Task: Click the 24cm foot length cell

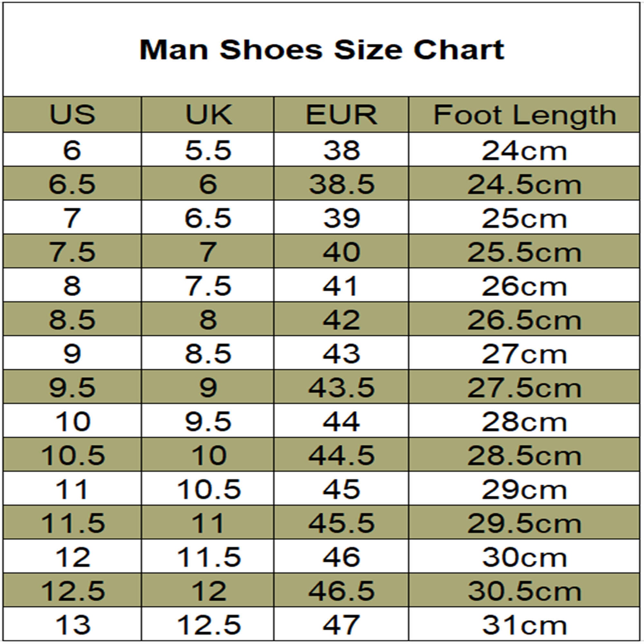Action: pyautogui.click(x=525, y=150)
